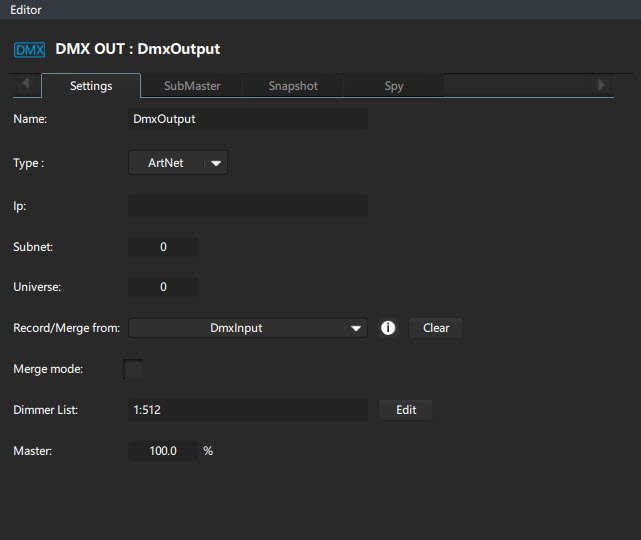This screenshot has height=540, width=641.
Task: Click the Dimmer List field showing 1:512
Action: (248, 410)
